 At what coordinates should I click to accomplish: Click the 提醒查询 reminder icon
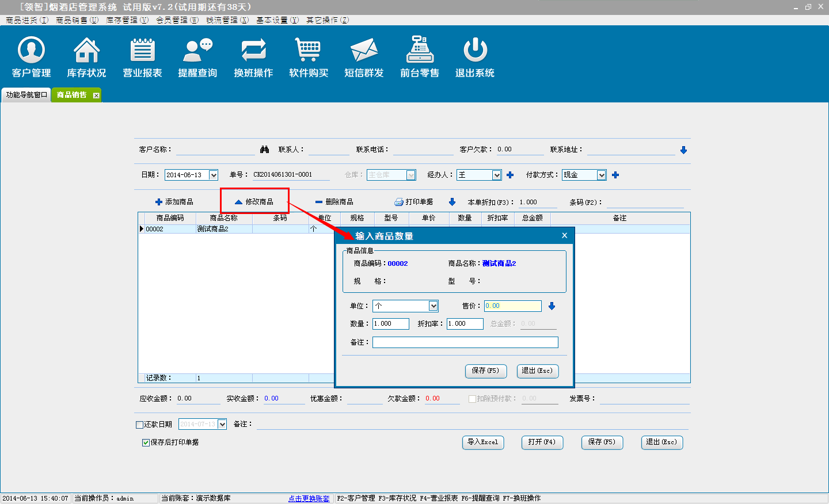pos(197,51)
